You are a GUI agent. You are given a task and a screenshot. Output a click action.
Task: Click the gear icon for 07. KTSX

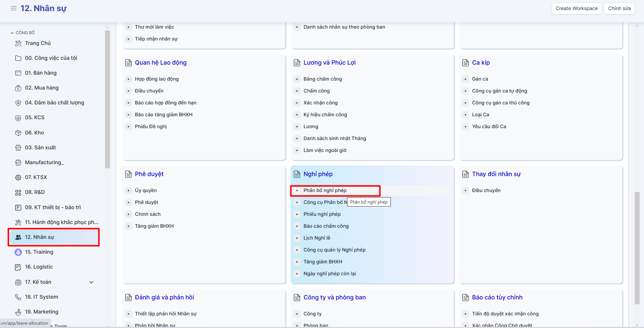tap(18, 178)
